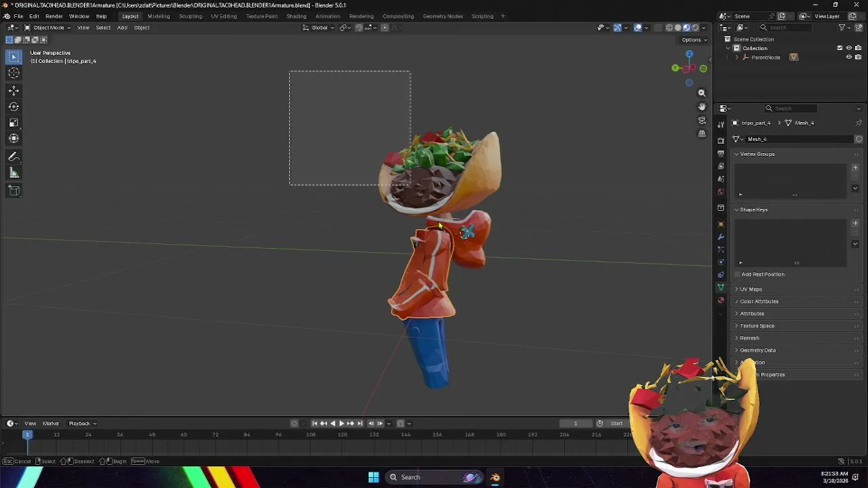868x488 pixels.
Task: Click the viewport pan hand icon
Action: click(x=702, y=106)
